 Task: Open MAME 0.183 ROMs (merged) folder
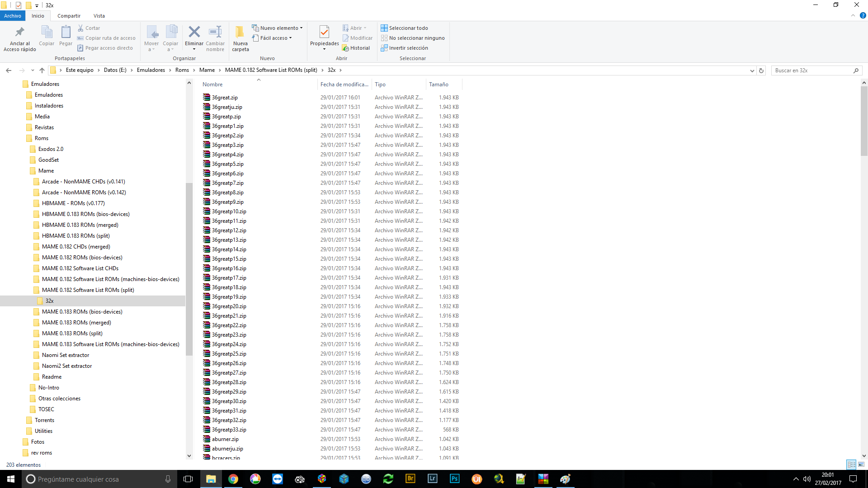76,323
